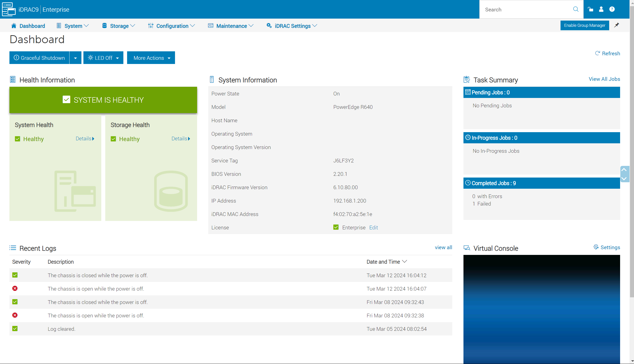Click the Virtual Console Settings gear icon
The height and width of the screenshot is (364, 634).
coord(596,247)
